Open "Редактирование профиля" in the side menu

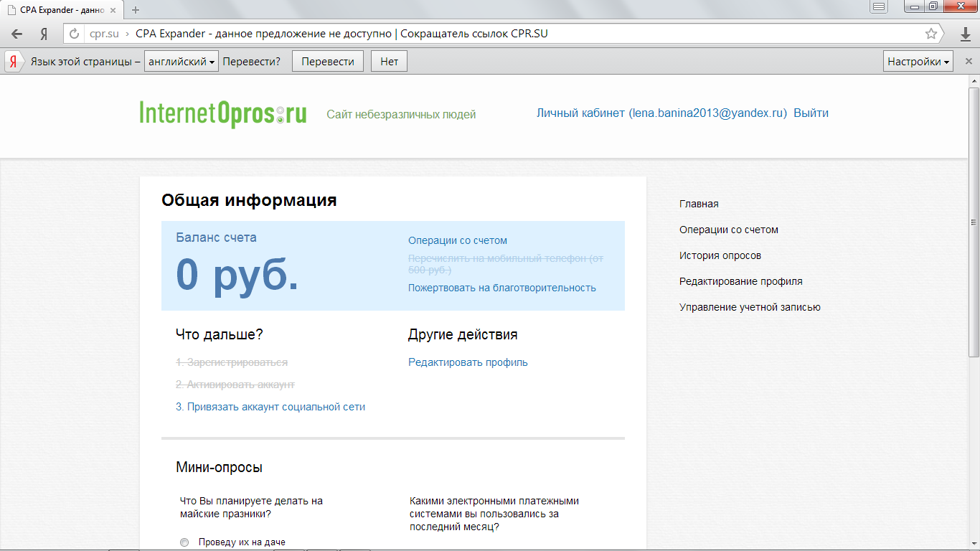click(x=741, y=282)
